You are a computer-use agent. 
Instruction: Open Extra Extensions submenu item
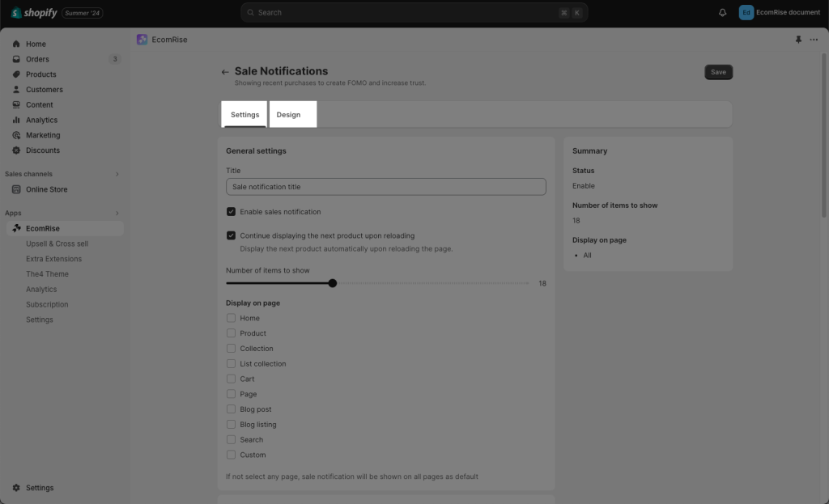pyautogui.click(x=54, y=259)
